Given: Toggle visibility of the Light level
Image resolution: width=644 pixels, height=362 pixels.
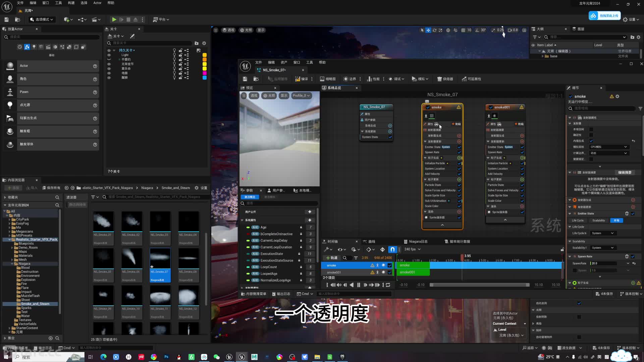Looking at the screenshot, I should [x=109, y=55].
